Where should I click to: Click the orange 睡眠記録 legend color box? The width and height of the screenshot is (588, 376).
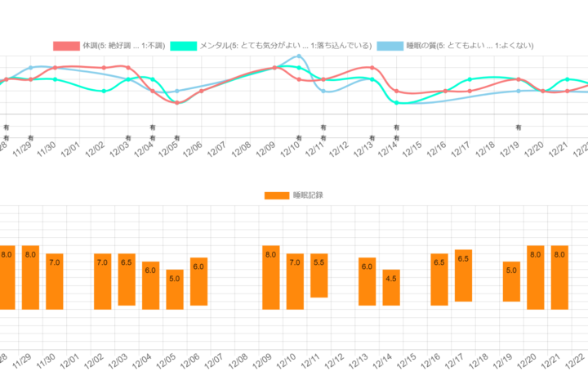coord(277,195)
